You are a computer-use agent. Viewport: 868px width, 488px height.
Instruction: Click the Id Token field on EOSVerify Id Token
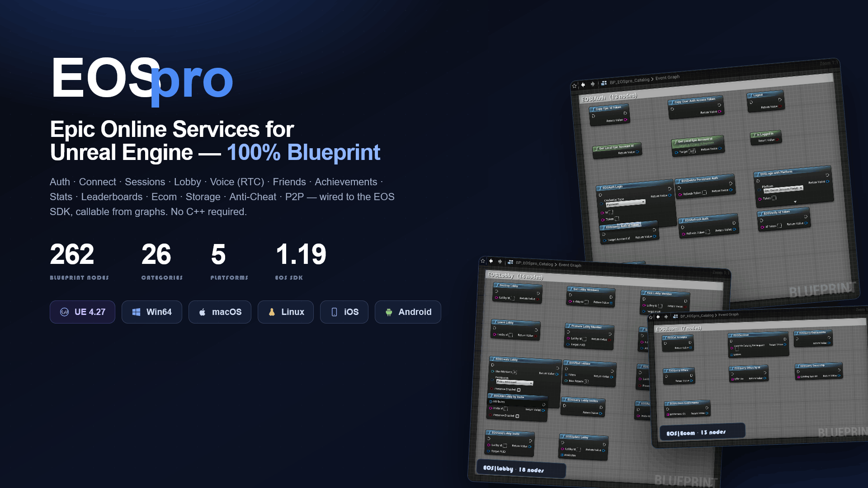[779, 225]
